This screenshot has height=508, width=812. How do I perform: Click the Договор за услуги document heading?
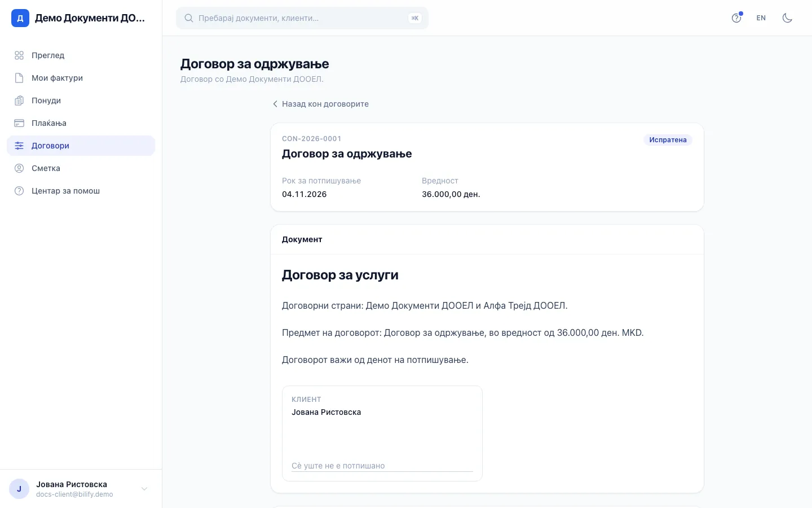pos(340,275)
